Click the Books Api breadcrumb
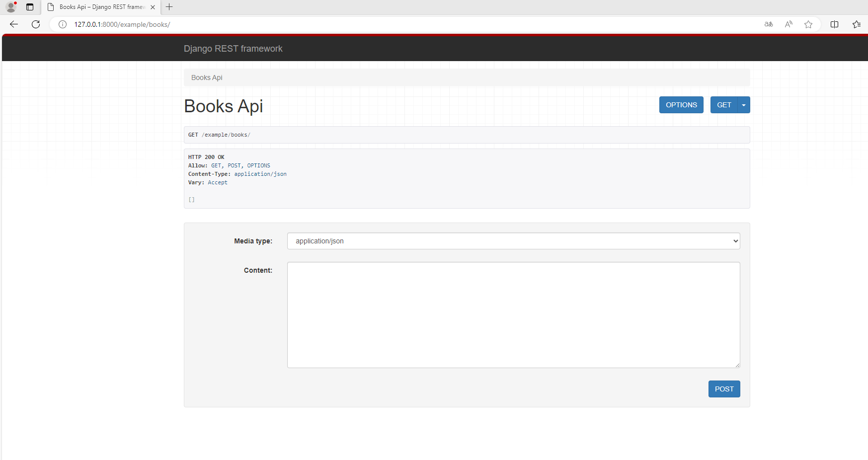The height and width of the screenshot is (460, 868). (x=207, y=77)
